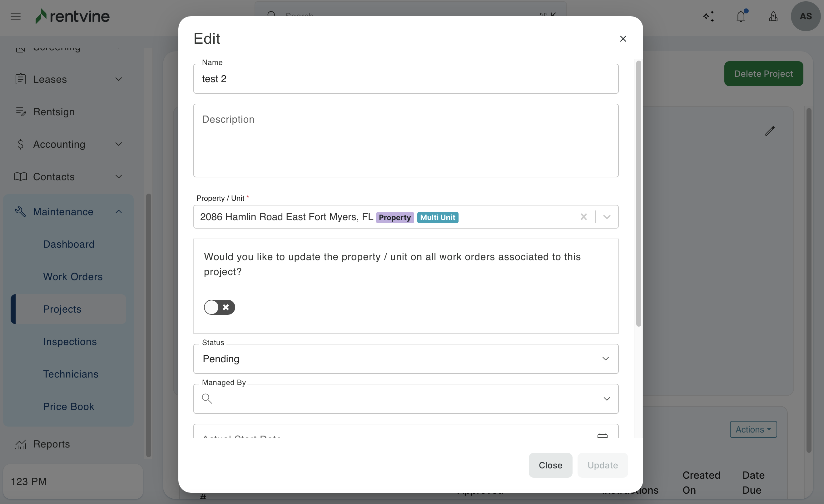Click the AI sparkle icon
This screenshot has width=824, height=504.
(x=708, y=16)
